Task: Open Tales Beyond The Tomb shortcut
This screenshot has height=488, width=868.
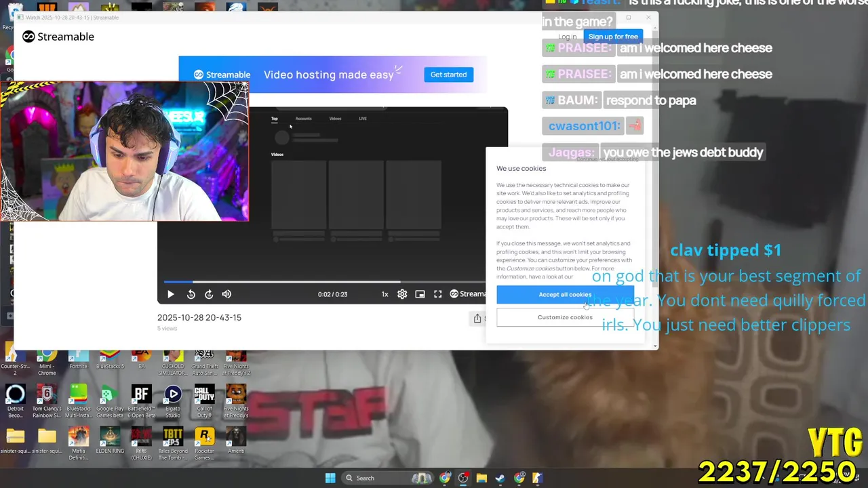Action: click(173, 443)
